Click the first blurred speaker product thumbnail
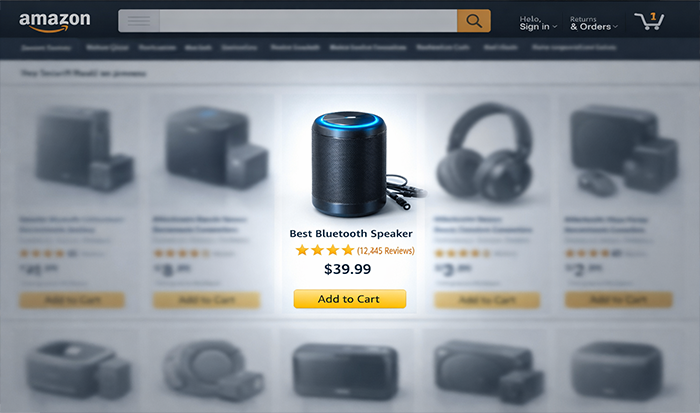The image size is (700, 413). click(83, 150)
